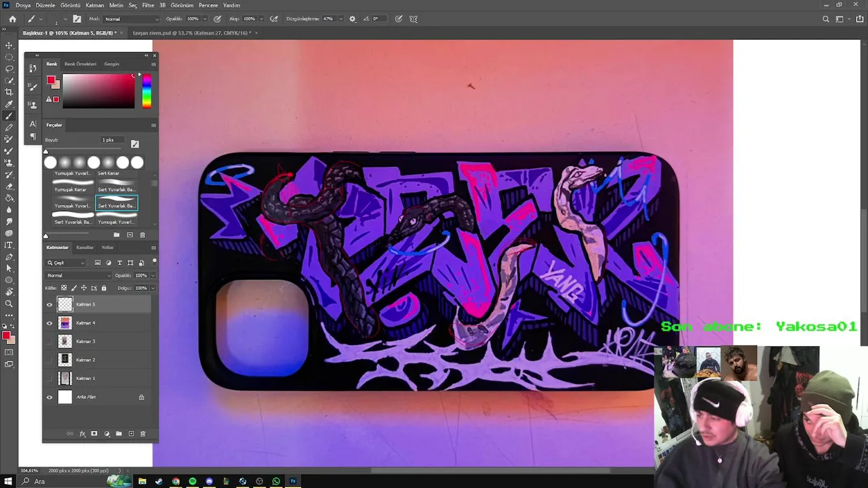868x488 pixels.
Task: Create new brush in Brushes panel
Action: click(130, 235)
